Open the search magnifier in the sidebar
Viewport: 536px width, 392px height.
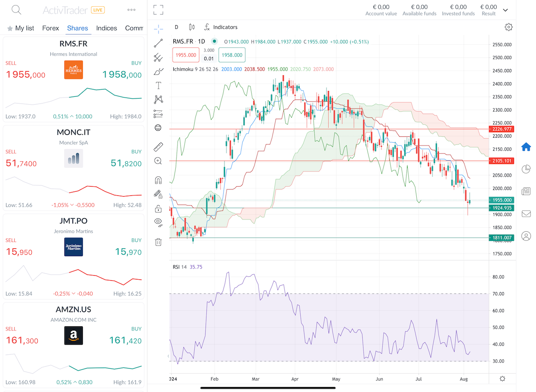click(x=16, y=10)
